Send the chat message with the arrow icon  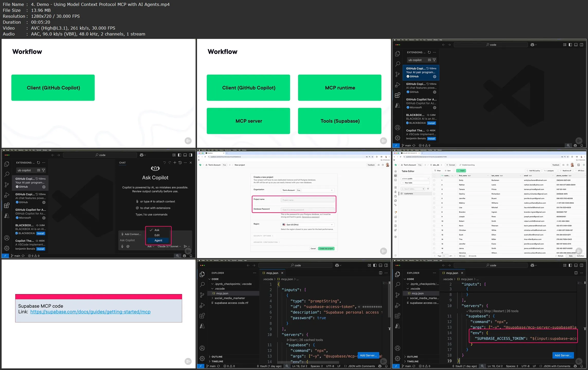(x=185, y=246)
